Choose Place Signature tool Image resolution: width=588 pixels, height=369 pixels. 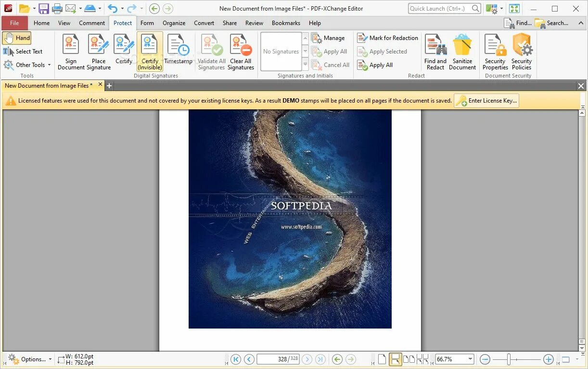coord(99,52)
